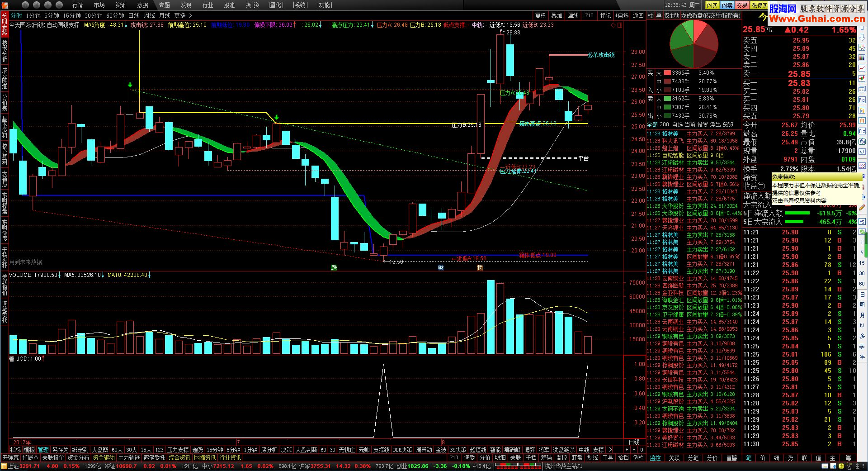868x471 pixels.
Task: Open the 市场 menu
Action: tap(99, 5)
